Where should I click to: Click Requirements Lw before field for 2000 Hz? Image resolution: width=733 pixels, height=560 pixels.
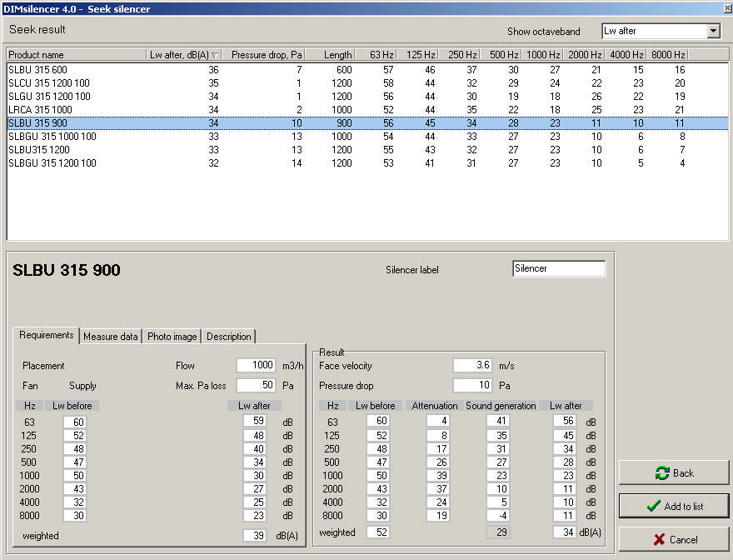75,489
